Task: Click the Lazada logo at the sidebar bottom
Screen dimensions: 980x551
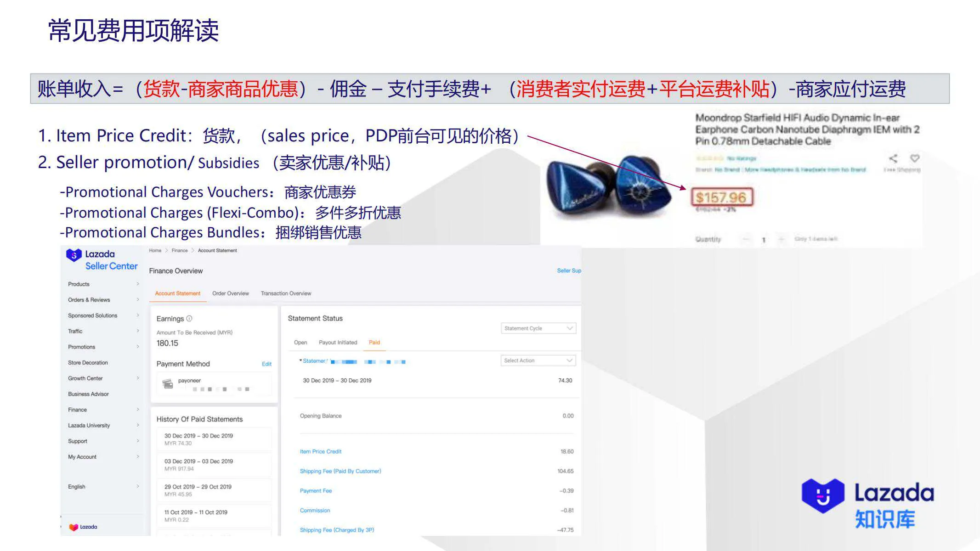Action: coord(83,527)
